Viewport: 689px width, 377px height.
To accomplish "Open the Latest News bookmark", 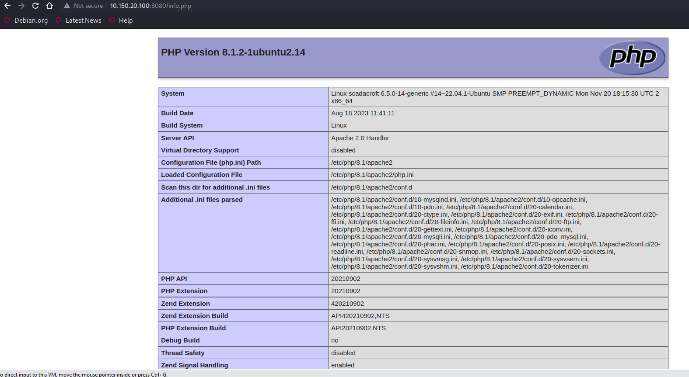I will (x=79, y=20).
